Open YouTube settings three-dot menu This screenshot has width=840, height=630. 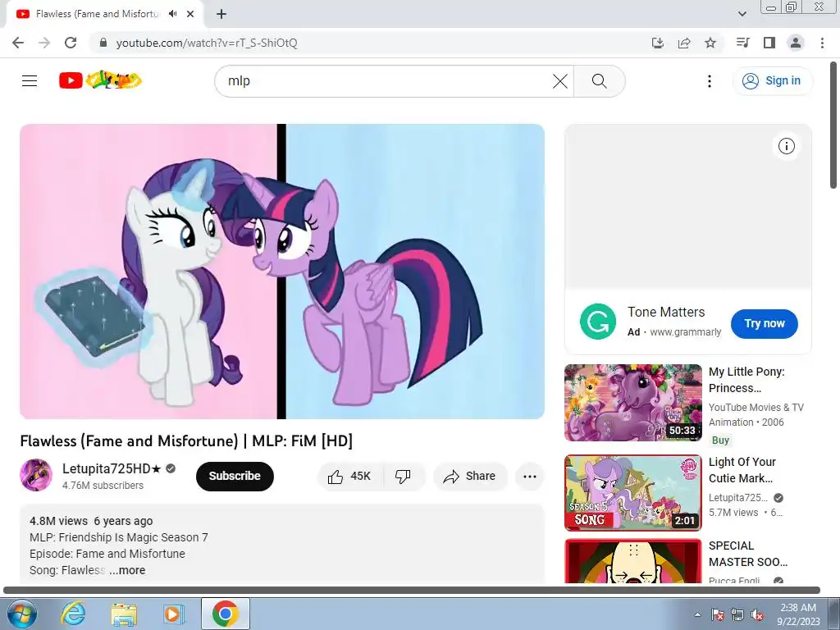[710, 81]
